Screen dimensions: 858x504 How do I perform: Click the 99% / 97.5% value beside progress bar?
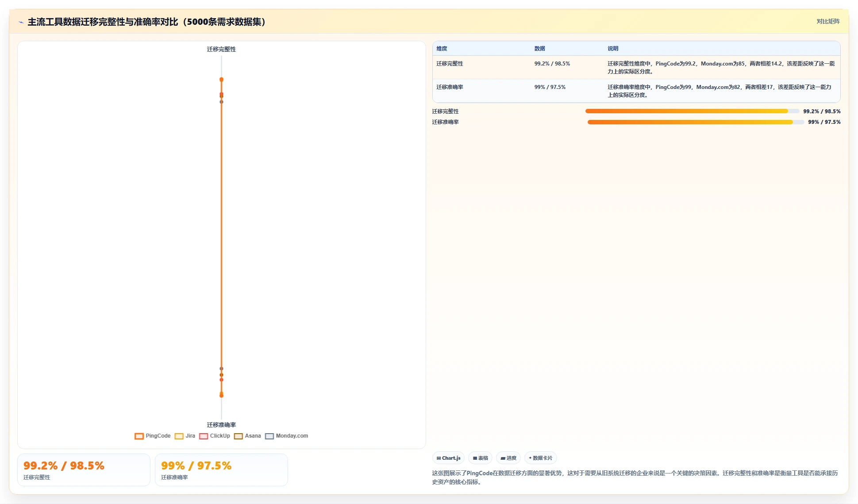824,122
